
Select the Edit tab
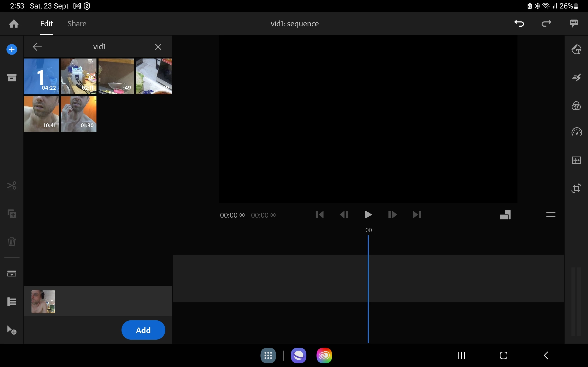pyautogui.click(x=46, y=24)
